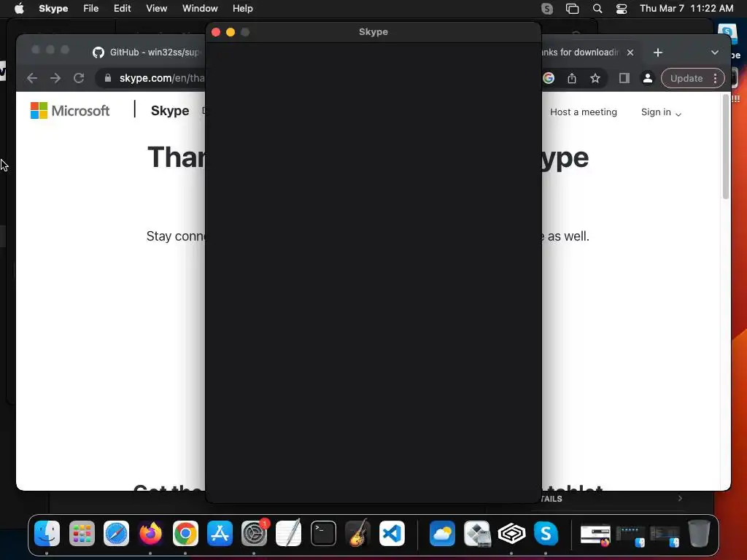Open GarageBand from the Dock
The width and height of the screenshot is (747, 560).
coord(357,533)
